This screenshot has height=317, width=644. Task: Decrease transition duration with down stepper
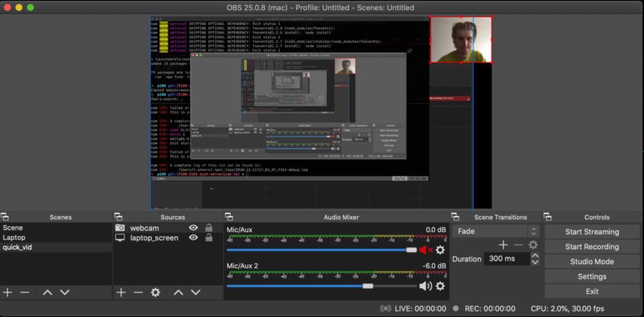pos(535,262)
